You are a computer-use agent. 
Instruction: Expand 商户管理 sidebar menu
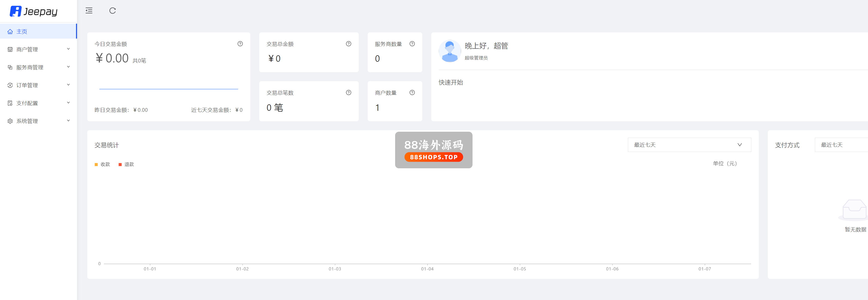(38, 50)
